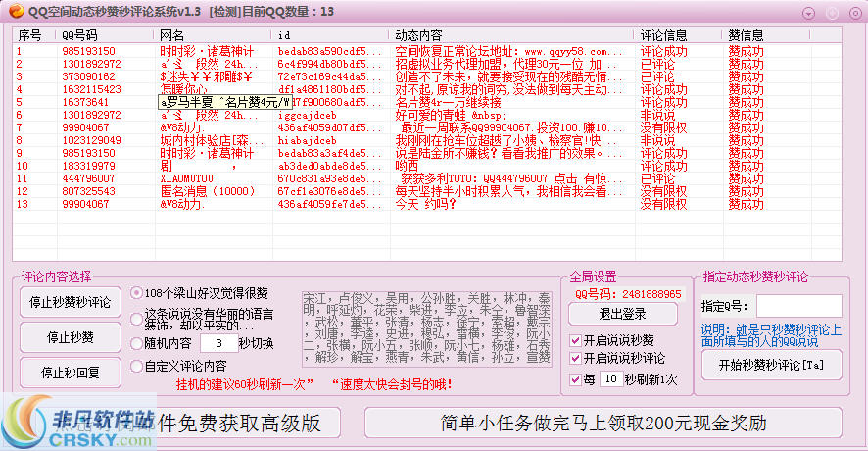The width and height of the screenshot is (868, 451).
Task: Click the 停止秒赞 button
Action: pos(71,337)
